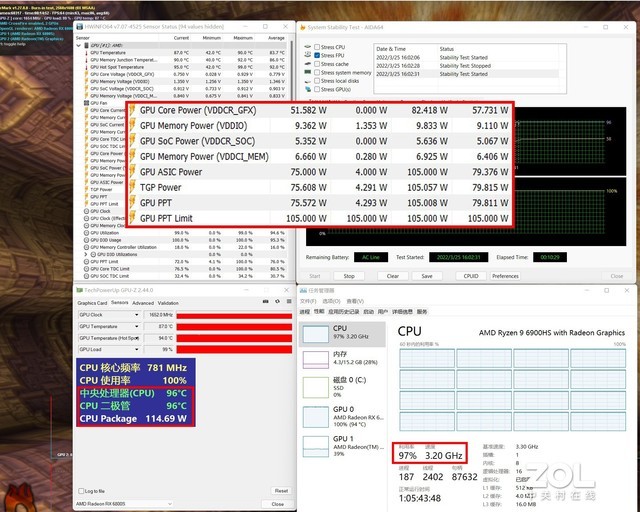
Task: Click the Stop button in AIDA64
Action: pos(348,276)
